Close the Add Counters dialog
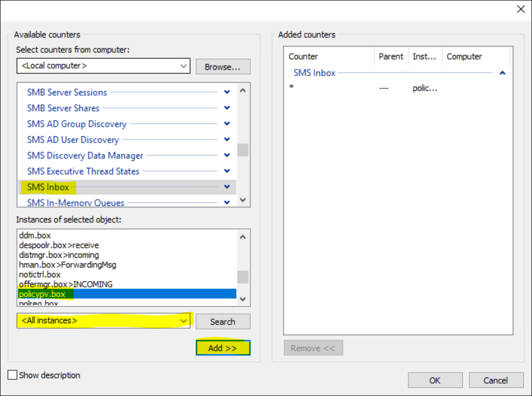The width and height of the screenshot is (532, 396). [x=521, y=9]
